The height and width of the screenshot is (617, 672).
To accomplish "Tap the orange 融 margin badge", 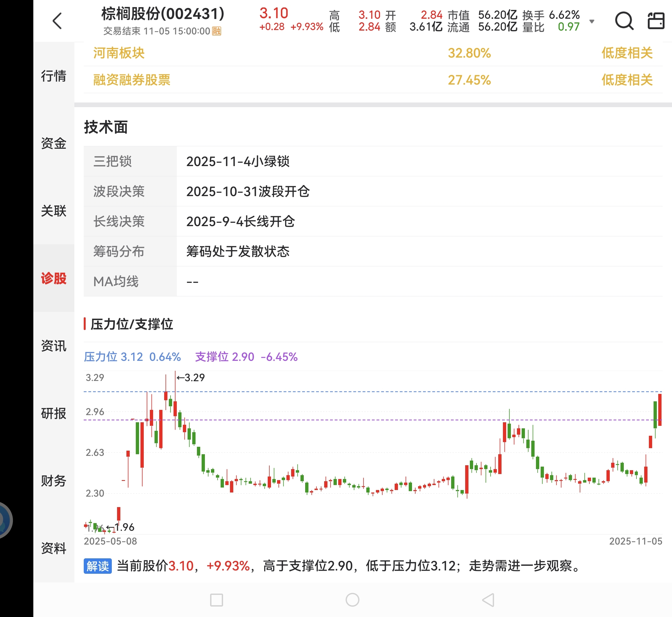I will click(x=216, y=31).
